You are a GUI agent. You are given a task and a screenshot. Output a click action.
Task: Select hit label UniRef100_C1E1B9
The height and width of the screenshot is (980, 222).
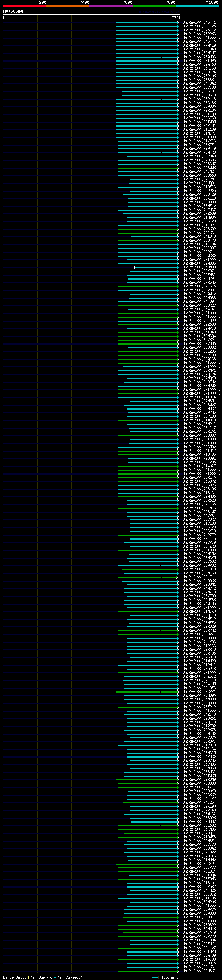199,129
